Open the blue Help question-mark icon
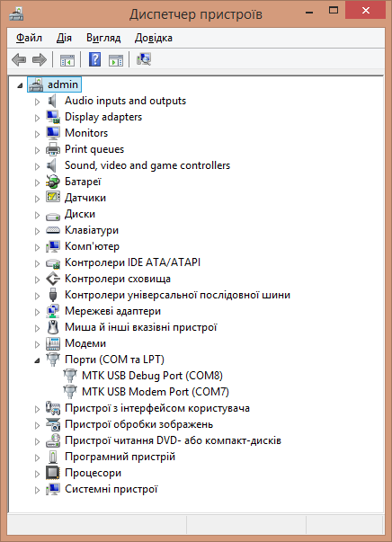 pyautogui.click(x=94, y=59)
